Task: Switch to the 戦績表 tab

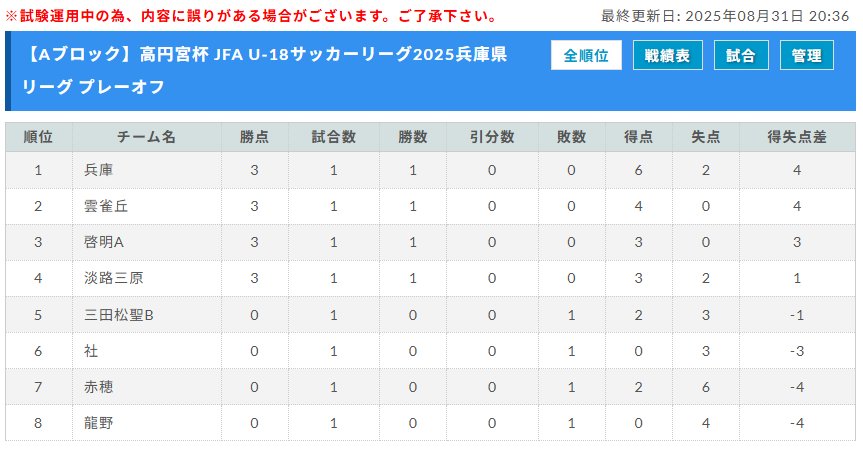Action: click(668, 55)
